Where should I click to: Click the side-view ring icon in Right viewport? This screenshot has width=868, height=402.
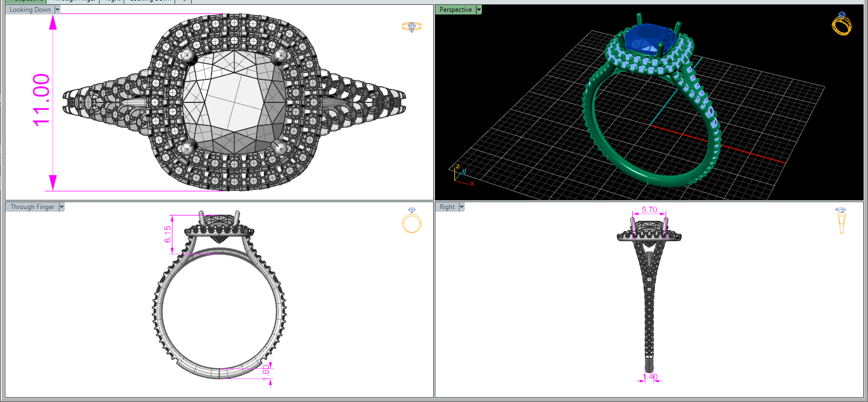click(x=841, y=221)
